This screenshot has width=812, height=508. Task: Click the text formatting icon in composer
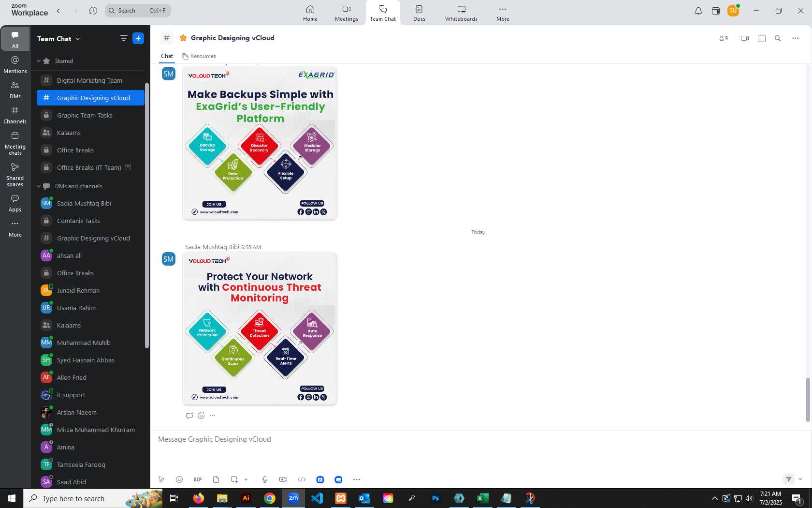161,479
